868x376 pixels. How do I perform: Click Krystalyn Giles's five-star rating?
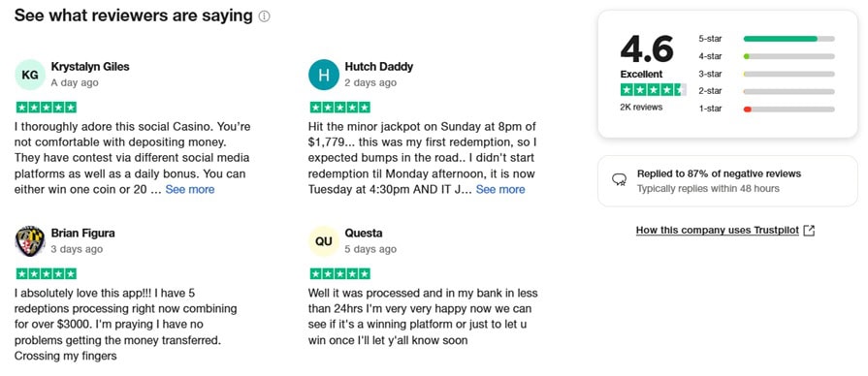[47, 108]
